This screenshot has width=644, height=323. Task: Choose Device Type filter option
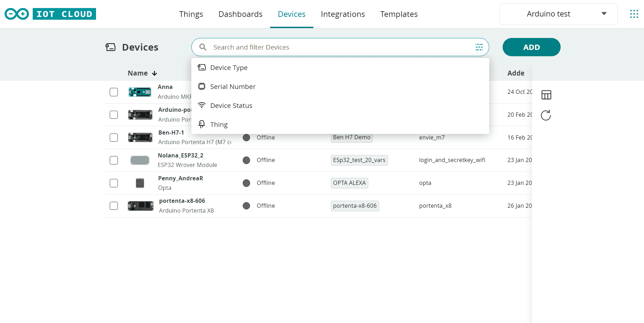pyautogui.click(x=229, y=67)
